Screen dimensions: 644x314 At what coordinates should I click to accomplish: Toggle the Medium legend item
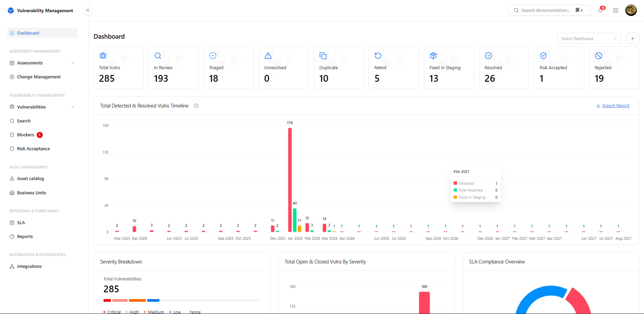pyautogui.click(x=154, y=312)
